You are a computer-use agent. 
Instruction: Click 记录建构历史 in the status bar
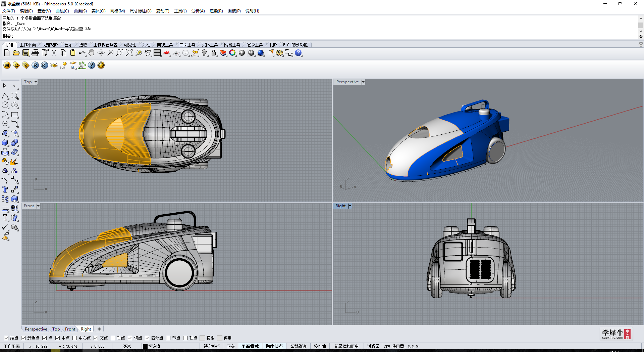click(346, 346)
